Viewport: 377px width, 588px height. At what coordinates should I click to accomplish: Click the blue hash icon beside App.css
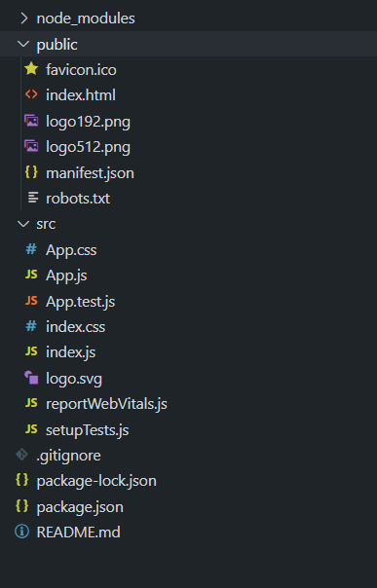(31, 249)
